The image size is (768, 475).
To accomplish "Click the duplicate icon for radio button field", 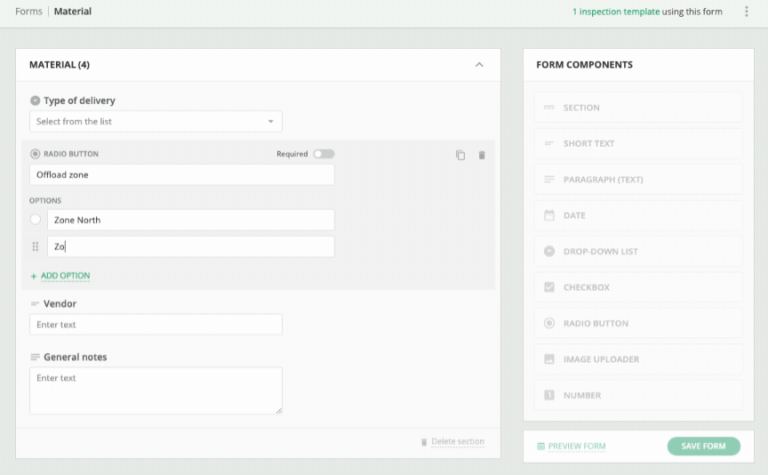I will [x=460, y=155].
